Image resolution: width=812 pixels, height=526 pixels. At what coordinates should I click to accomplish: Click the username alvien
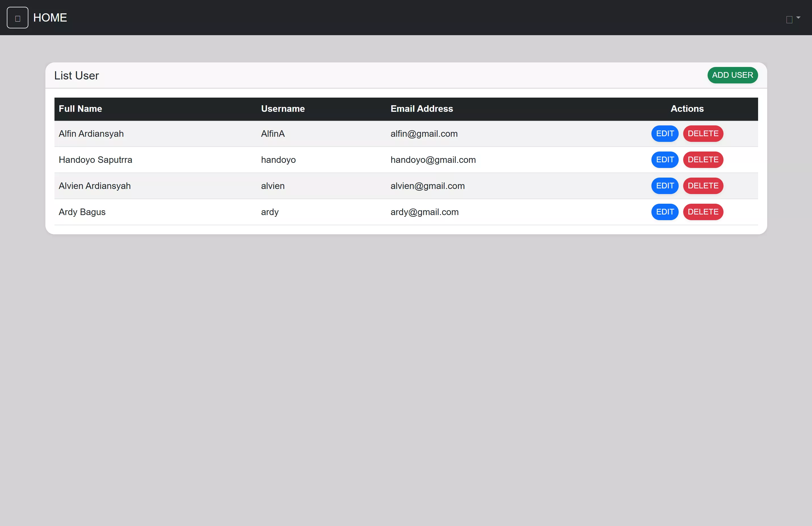point(273,186)
